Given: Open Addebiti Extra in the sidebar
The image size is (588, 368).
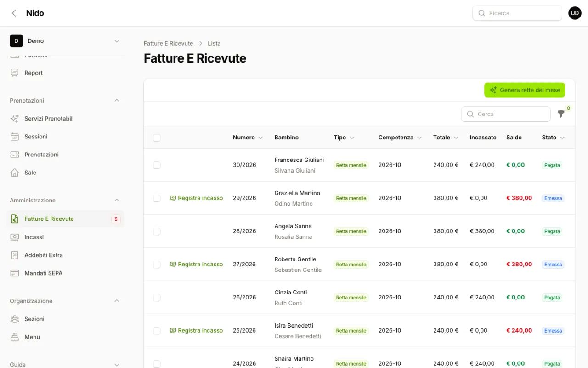Looking at the screenshot, I should pos(65,255).
